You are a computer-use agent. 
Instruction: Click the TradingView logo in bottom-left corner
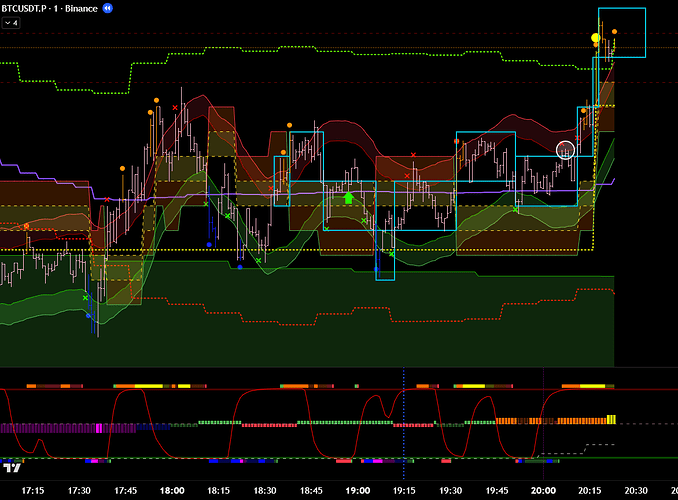(x=13, y=468)
